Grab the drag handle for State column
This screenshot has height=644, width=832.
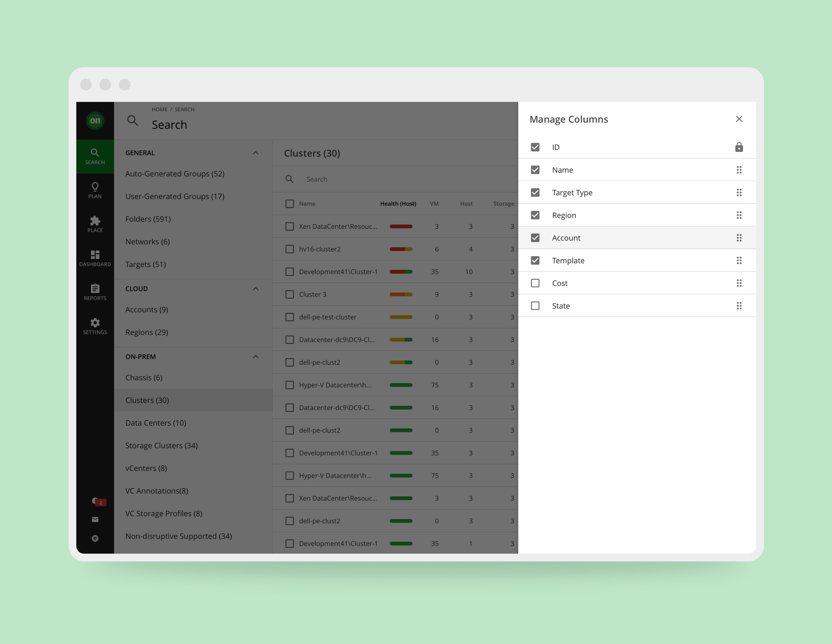[x=739, y=306]
